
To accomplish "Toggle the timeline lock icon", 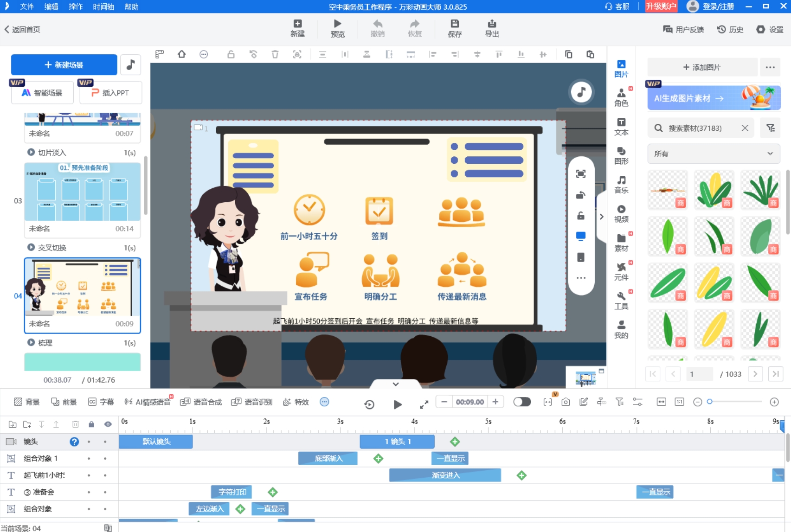I will 91,424.
